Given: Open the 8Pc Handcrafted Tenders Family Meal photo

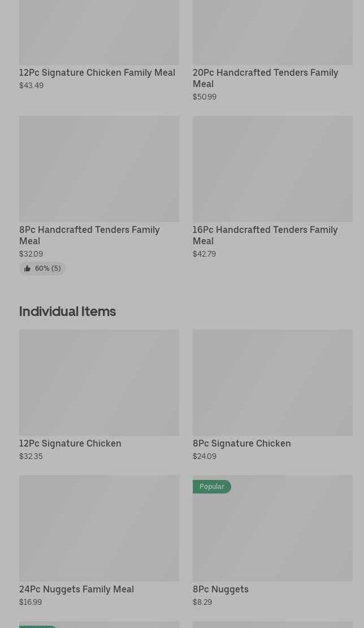Looking at the screenshot, I should [x=99, y=168].
